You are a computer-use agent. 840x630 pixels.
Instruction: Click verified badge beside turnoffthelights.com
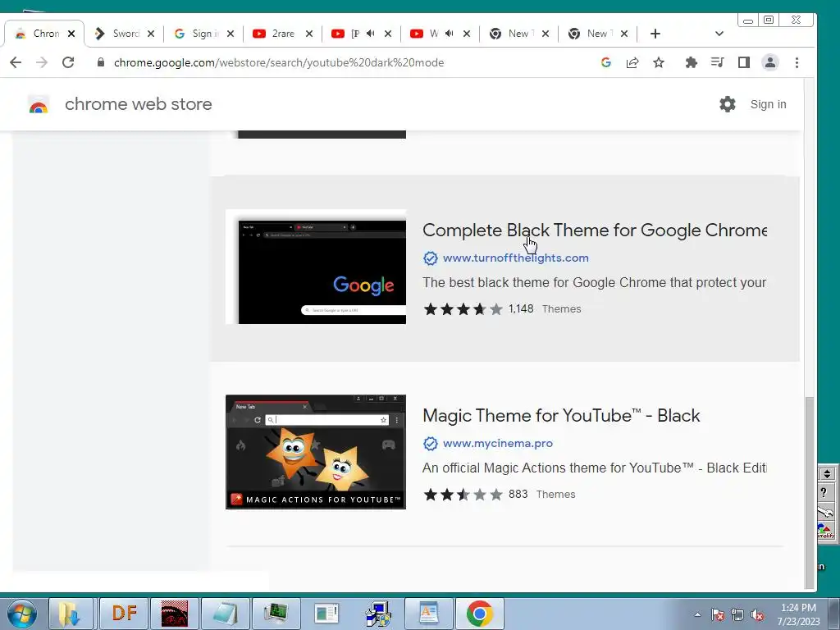point(430,258)
